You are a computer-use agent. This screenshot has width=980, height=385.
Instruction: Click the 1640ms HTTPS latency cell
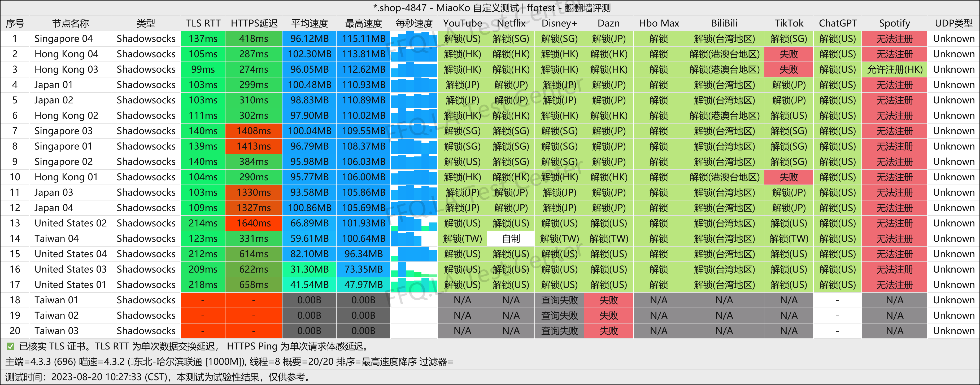coord(254,223)
